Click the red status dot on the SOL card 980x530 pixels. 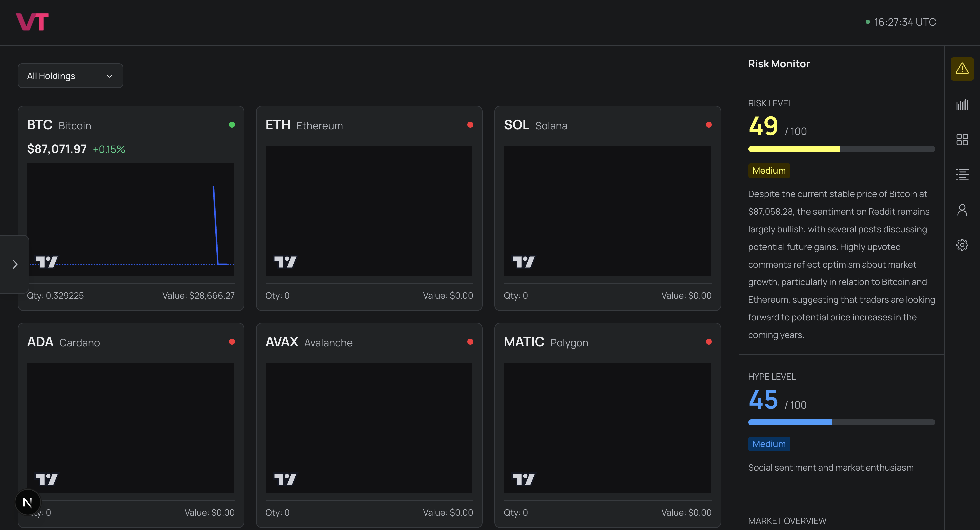(708, 125)
